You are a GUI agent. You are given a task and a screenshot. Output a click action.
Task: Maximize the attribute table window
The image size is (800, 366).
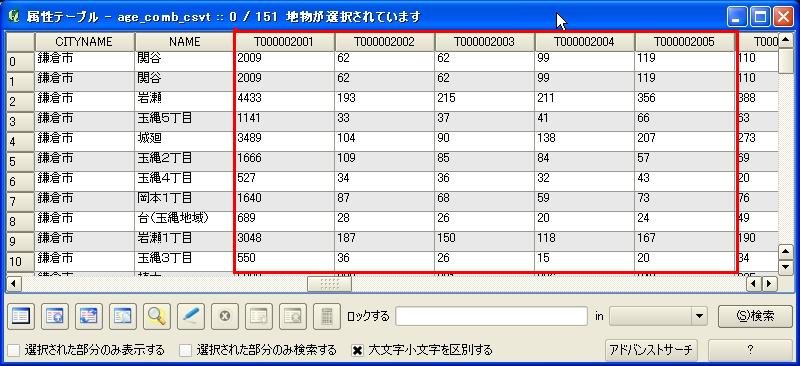tap(760, 17)
